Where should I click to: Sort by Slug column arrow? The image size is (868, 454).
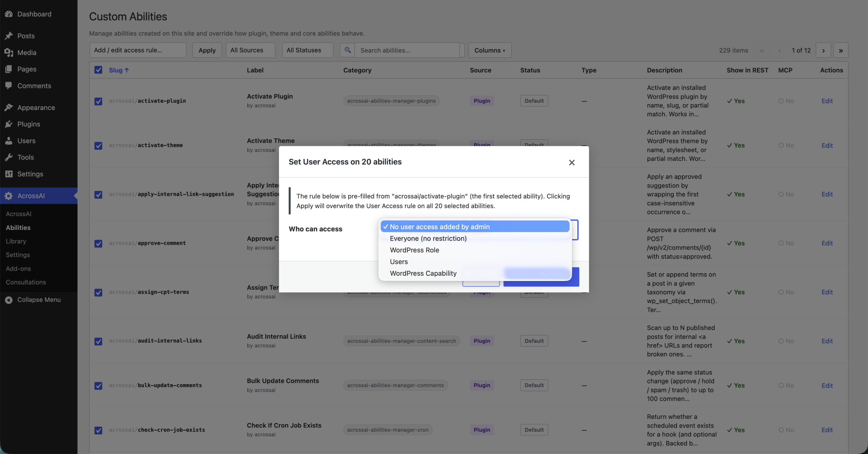(127, 70)
